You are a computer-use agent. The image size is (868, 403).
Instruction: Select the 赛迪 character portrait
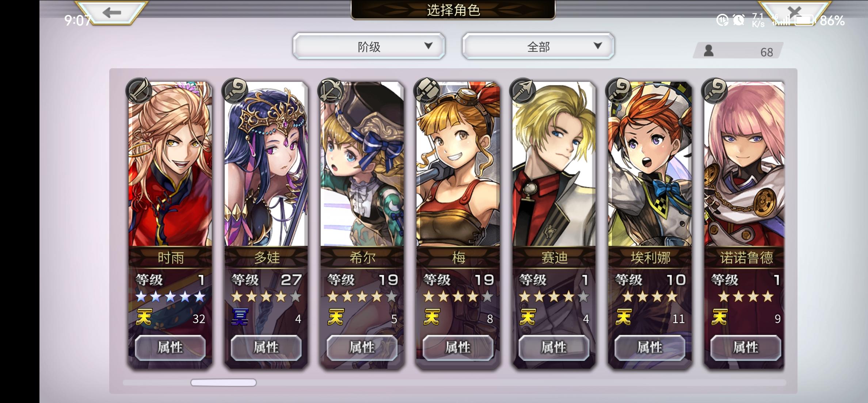[554, 164]
